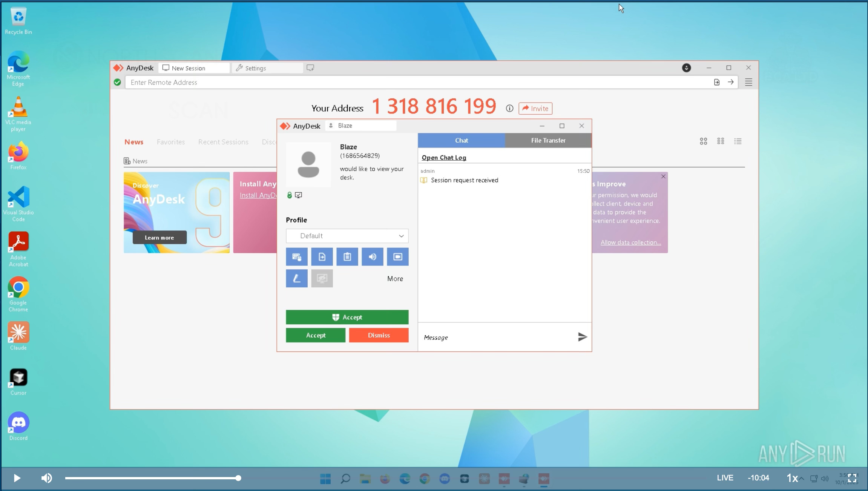868x491 pixels.
Task: Click the whiteboard draw permission icon
Action: point(296,279)
